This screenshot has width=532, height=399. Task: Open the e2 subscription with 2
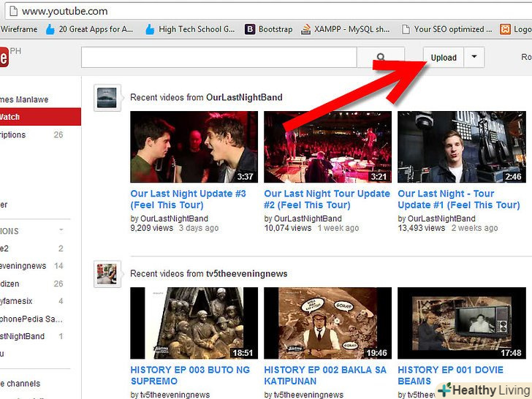(32, 248)
